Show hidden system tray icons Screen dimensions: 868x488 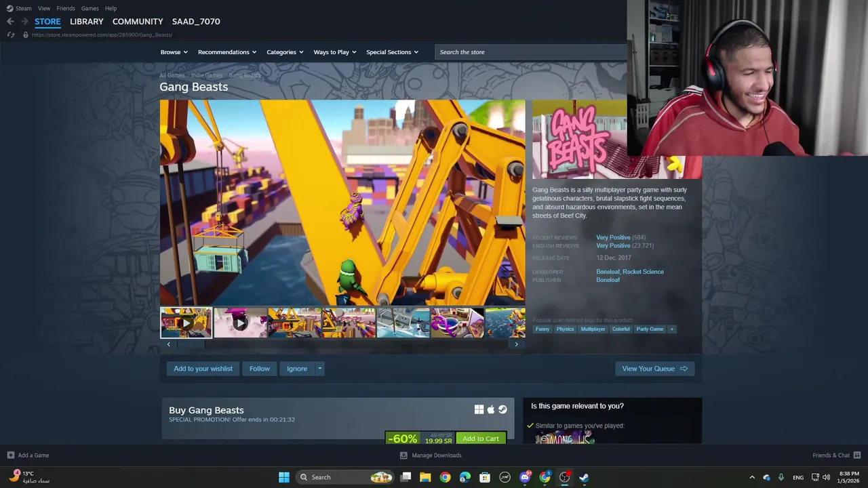click(x=751, y=477)
